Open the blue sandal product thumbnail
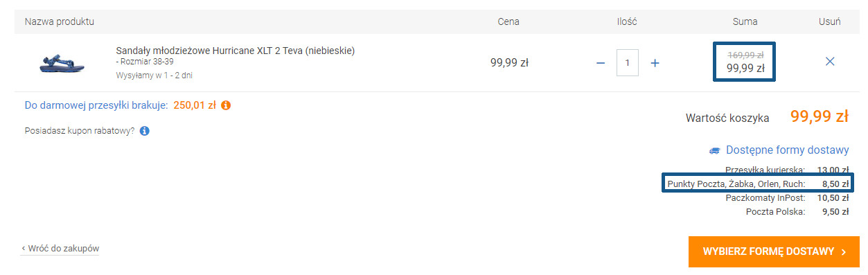 [x=61, y=62]
